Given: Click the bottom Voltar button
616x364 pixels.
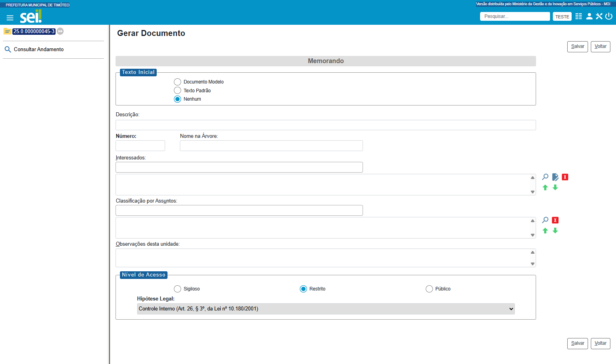Looking at the screenshot, I should coord(600,344).
